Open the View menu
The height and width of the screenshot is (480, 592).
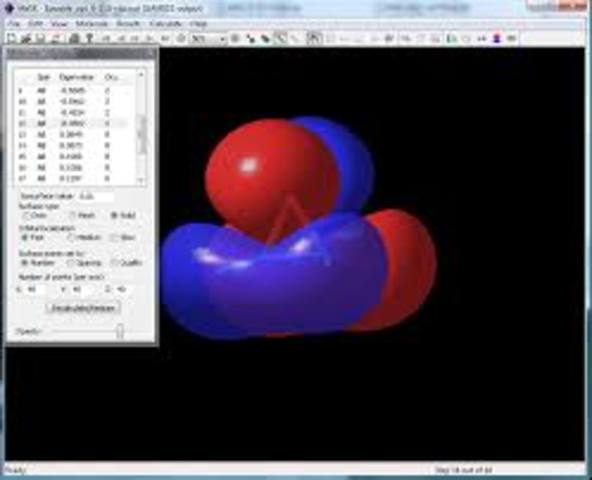(x=59, y=24)
